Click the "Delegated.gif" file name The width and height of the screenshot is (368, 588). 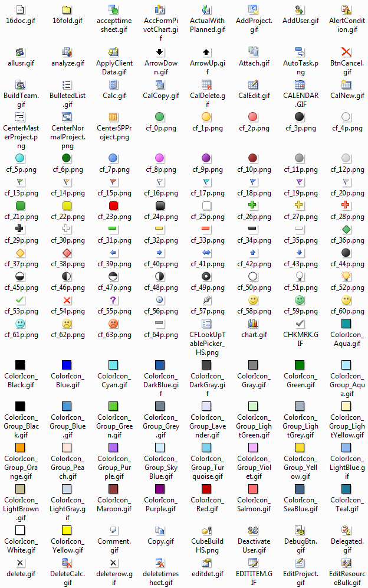point(347,545)
